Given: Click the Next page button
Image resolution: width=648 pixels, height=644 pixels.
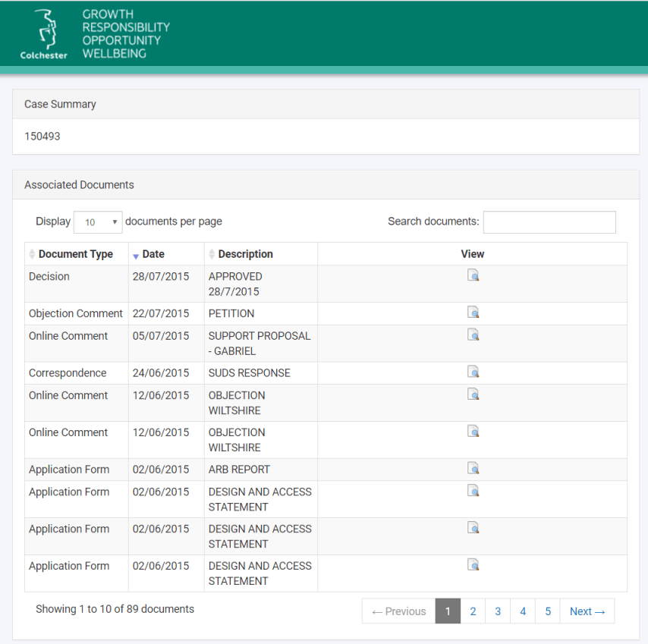Looking at the screenshot, I should click(587, 611).
